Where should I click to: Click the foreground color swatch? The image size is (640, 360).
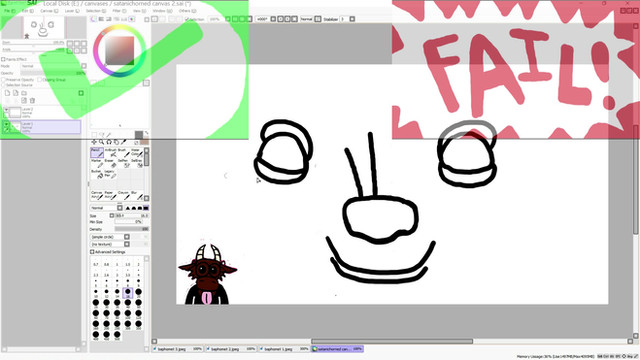point(139,135)
